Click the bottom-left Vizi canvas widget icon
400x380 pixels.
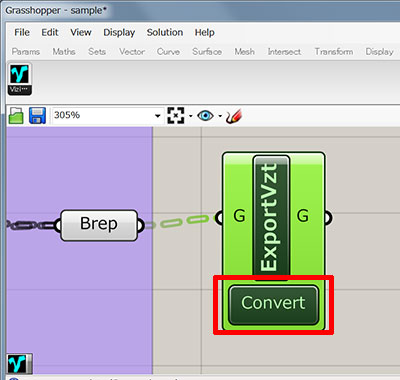point(20,364)
